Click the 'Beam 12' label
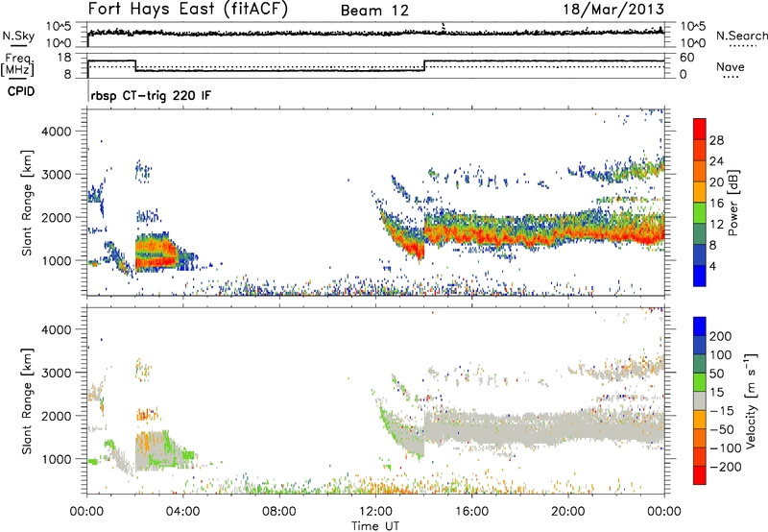 tap(374, 11)
